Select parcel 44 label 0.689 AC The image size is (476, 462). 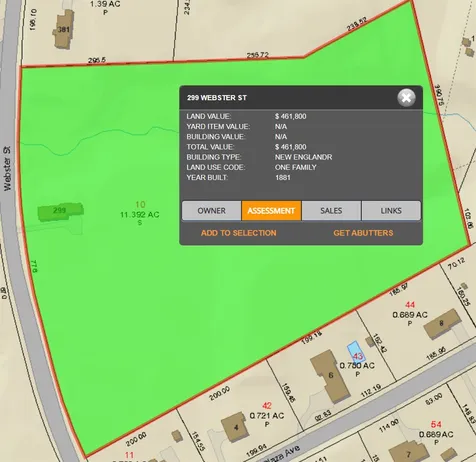click(410, 315)
